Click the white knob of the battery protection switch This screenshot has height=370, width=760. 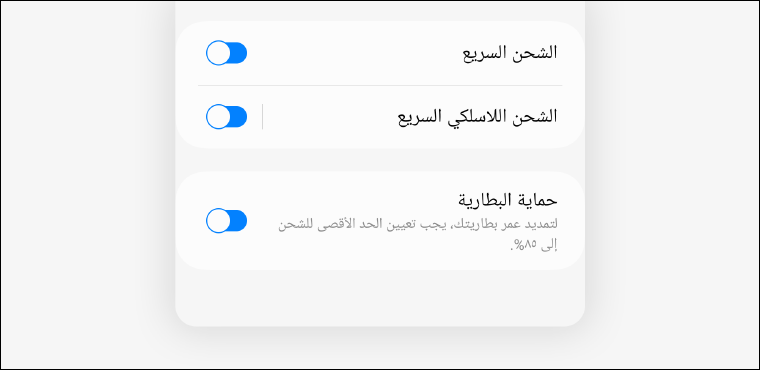(219, 221)
